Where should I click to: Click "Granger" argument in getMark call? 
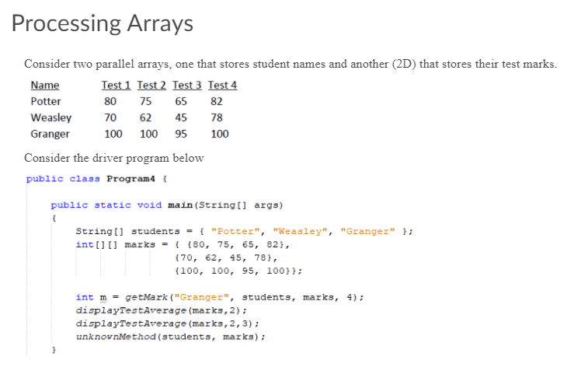point(202,297)
